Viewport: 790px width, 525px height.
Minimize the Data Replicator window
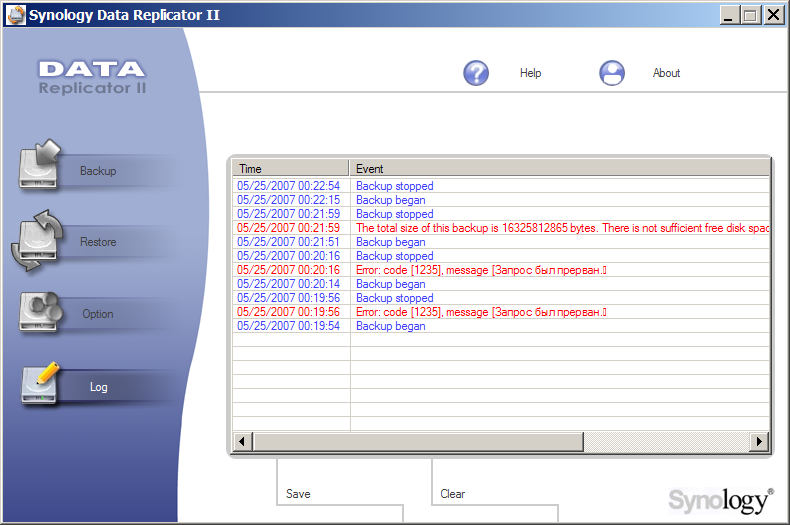click(x=729, y=15)
